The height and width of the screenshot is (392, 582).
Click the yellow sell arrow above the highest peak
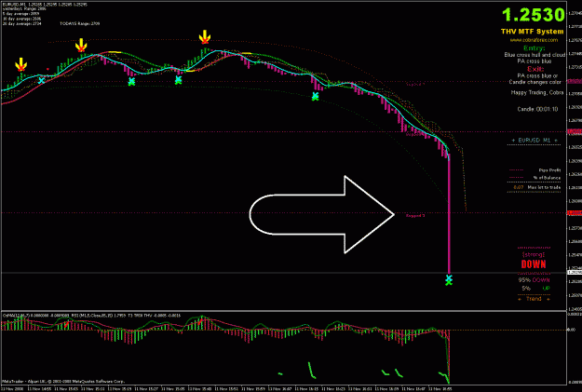[x=205, y=37]
